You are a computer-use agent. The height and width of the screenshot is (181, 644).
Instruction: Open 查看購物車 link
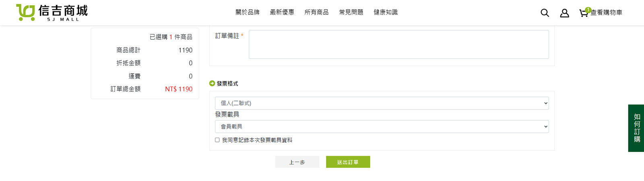click(606, 13)
